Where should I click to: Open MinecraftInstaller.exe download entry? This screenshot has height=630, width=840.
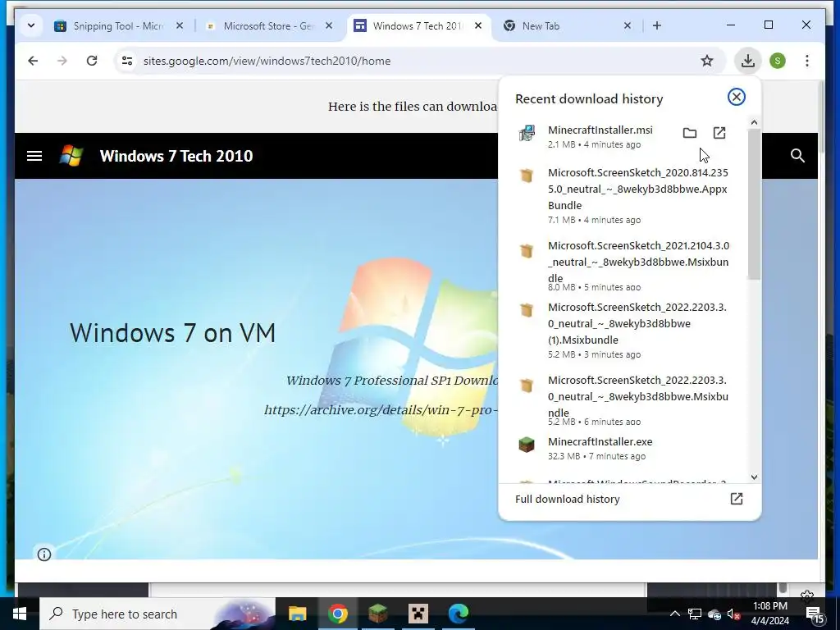click(x=624, y=449)
